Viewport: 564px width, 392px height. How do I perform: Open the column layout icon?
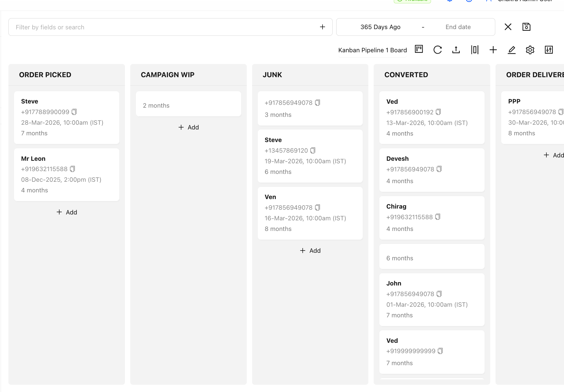click(x=475, y=50)
